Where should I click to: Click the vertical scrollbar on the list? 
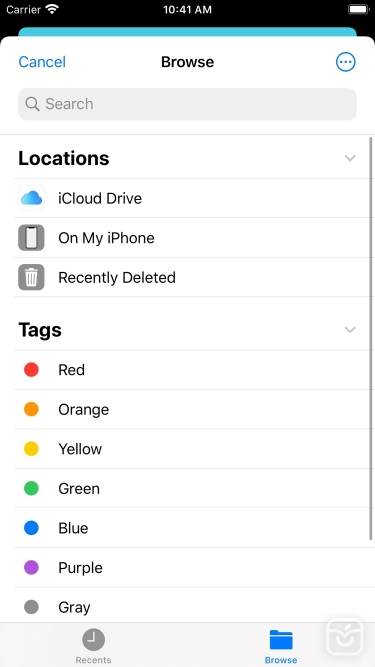(x=371, y=339)
